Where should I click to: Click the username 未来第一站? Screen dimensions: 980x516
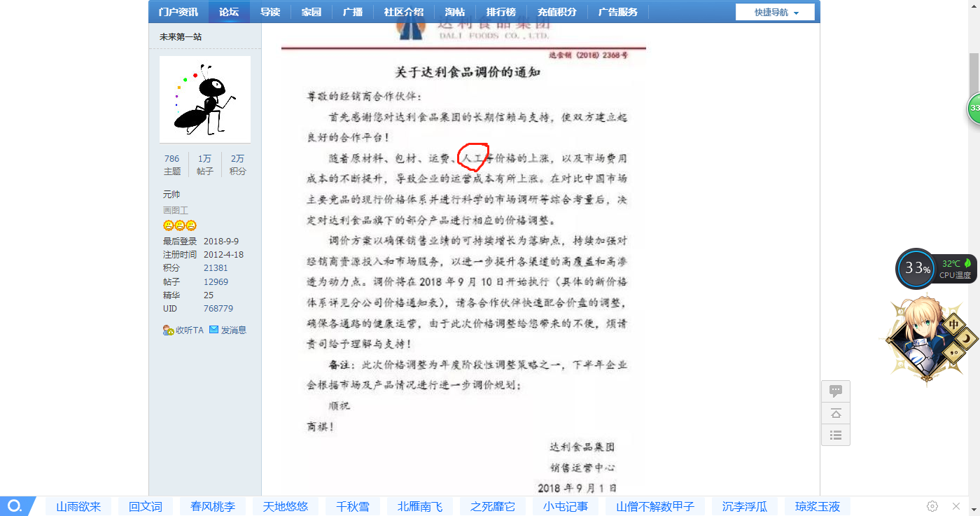[181, 36]
